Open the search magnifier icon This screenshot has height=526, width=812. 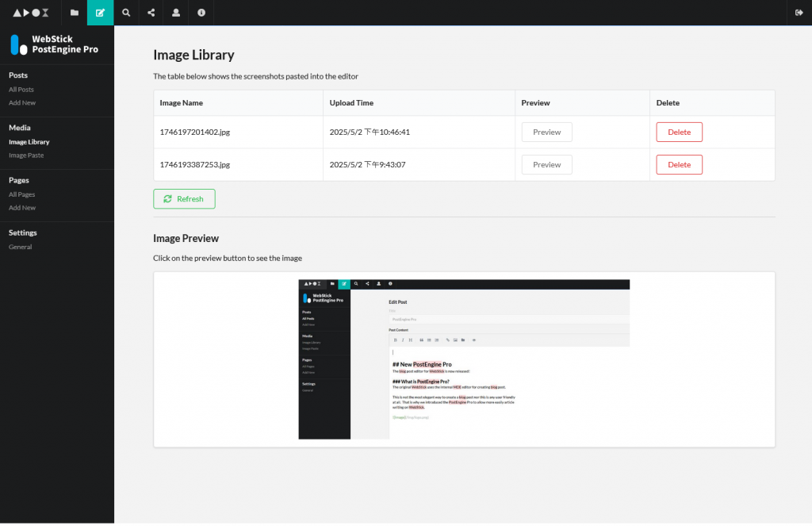126,13
